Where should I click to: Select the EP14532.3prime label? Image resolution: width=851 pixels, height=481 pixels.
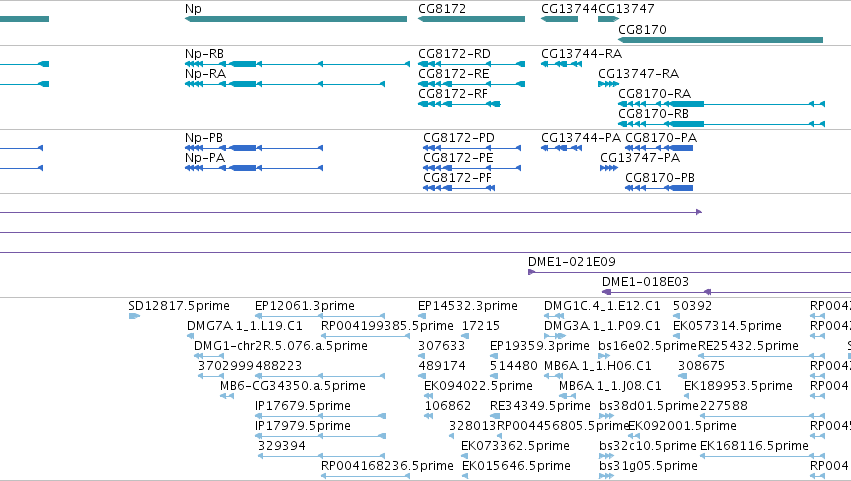click(x=468, y=306)
